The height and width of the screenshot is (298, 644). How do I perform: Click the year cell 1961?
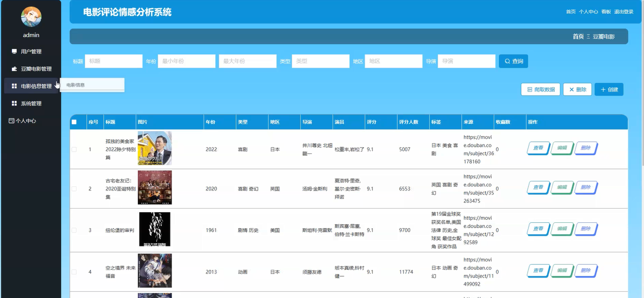click(x=211, y=230)
